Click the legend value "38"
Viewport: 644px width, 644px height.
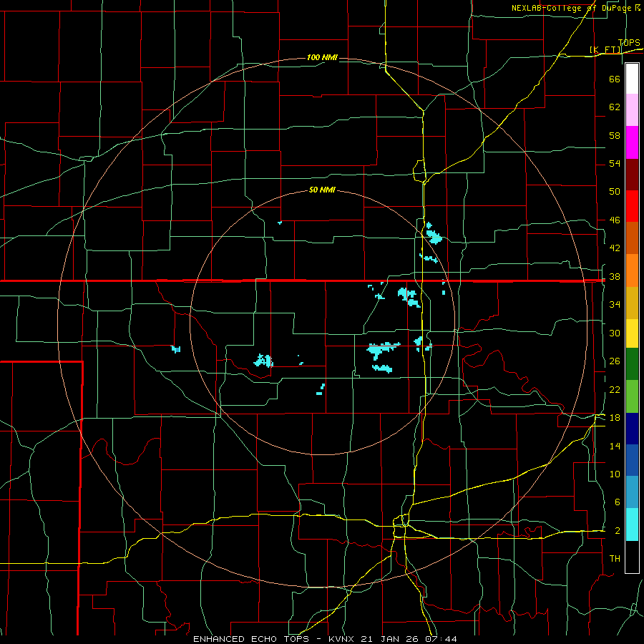[615, 277]
